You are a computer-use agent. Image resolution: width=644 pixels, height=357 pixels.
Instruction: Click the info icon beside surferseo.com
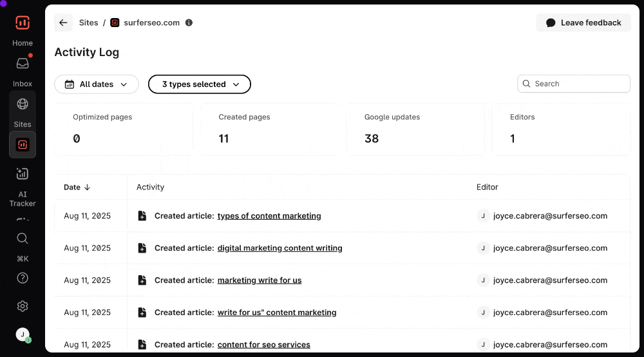tap(189, 23)
